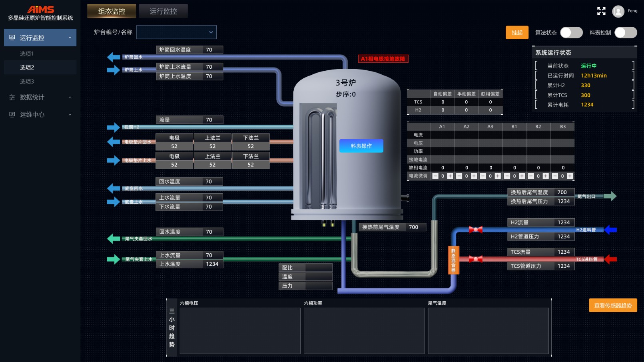Click the A1相电极接地故障 alarm banner

click(x=383, y=59)
